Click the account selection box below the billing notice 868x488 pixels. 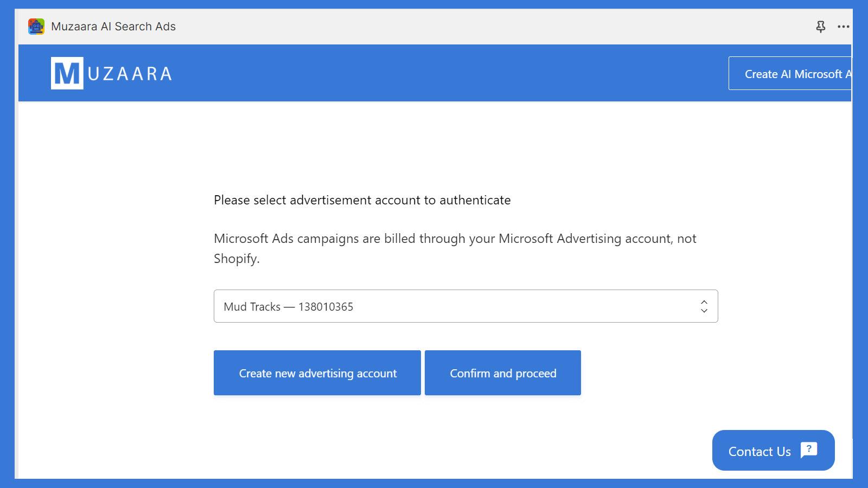pyautogui.click(x=467, y=306)
